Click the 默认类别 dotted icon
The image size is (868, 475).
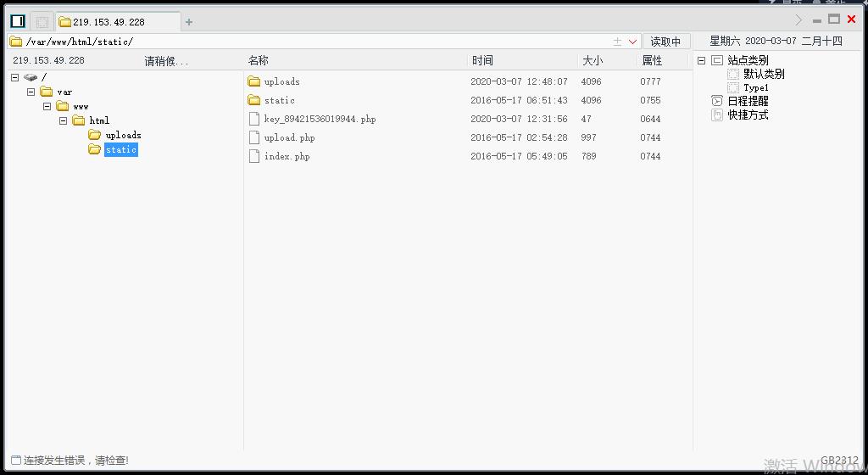(x=733, y=74)
